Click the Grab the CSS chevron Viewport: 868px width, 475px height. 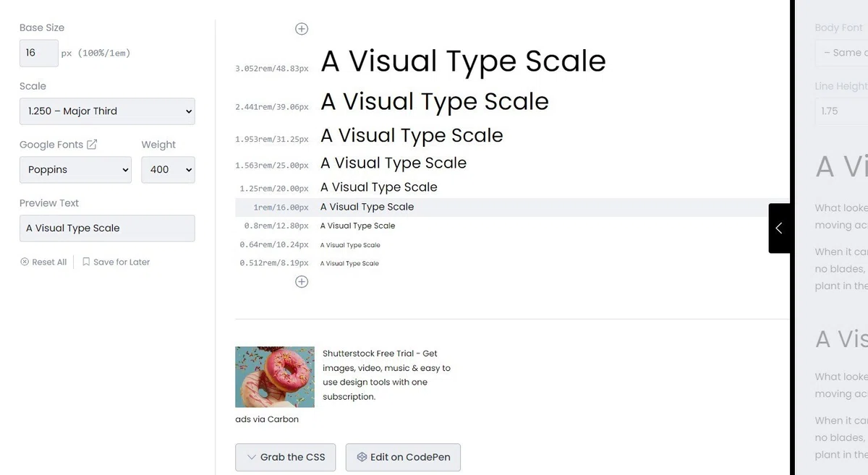[x=251, y=457]
